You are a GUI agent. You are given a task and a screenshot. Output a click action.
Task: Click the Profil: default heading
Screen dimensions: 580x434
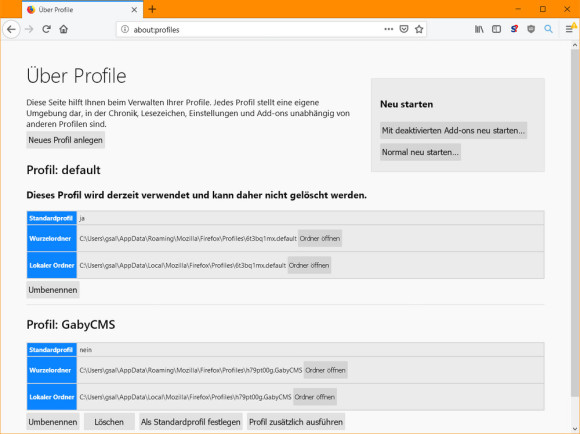pos(63,170)
